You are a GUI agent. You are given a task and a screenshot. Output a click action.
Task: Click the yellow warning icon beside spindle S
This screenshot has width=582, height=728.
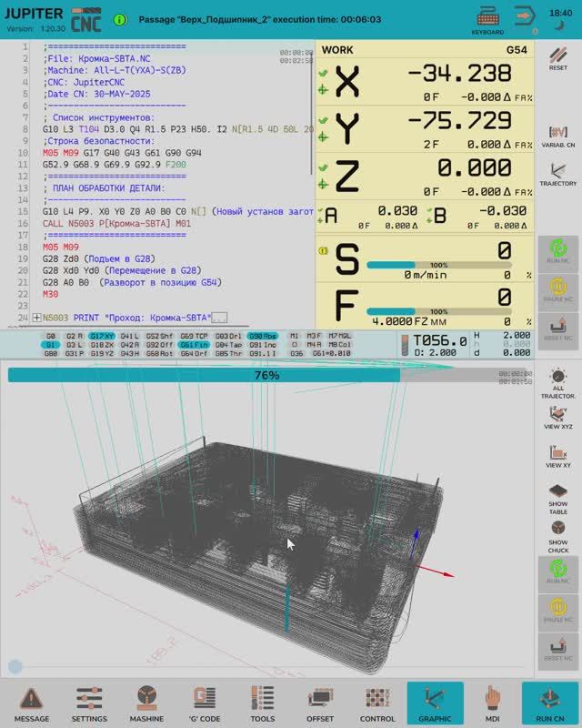coord(323,251)
